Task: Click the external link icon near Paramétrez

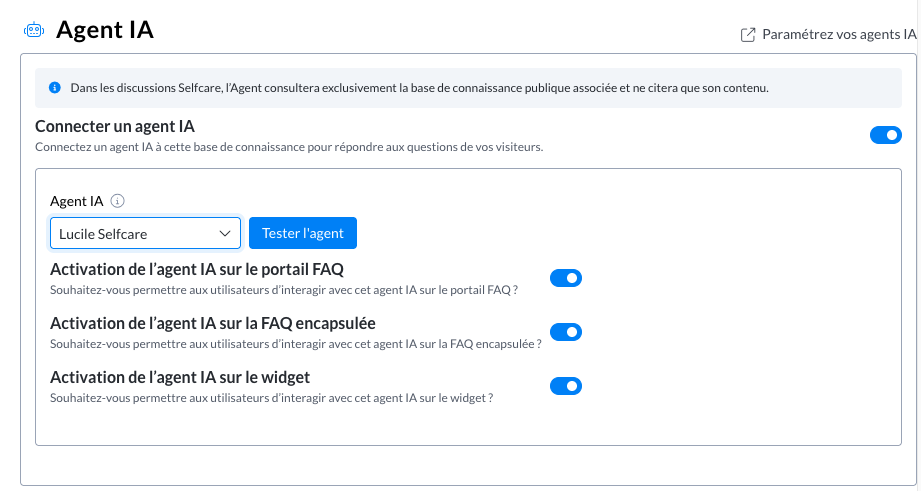Action: tap(747, 35)
